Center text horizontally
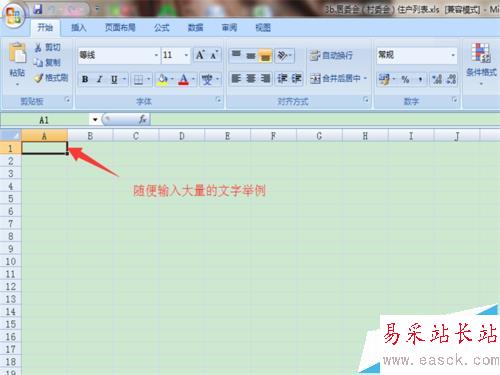 [251, 79]
